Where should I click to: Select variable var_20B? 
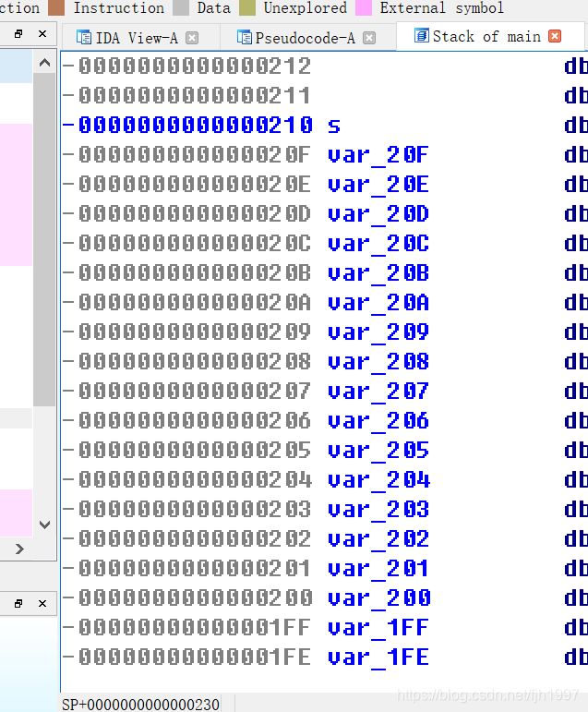coord(378,274)
